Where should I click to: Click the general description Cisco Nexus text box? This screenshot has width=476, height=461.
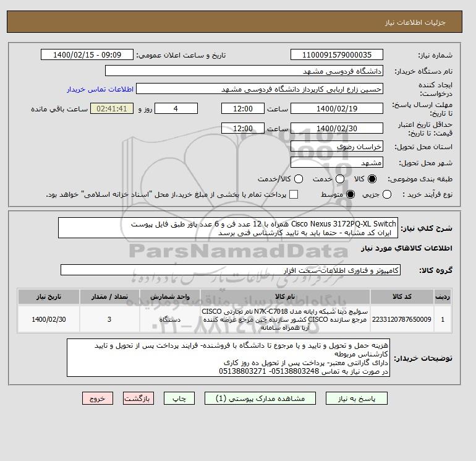228,228
